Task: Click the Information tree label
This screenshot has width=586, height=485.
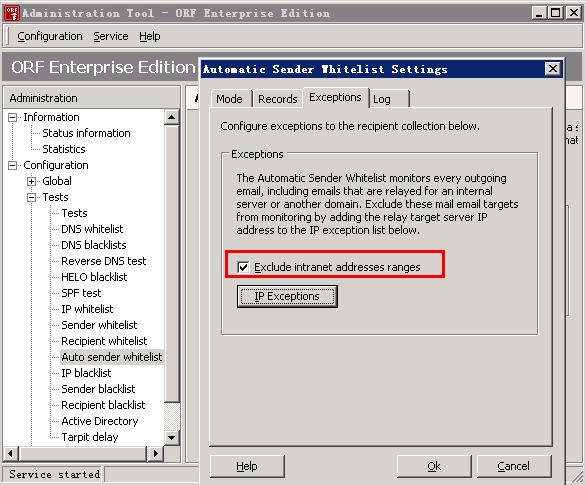Action: click(51, 117)
